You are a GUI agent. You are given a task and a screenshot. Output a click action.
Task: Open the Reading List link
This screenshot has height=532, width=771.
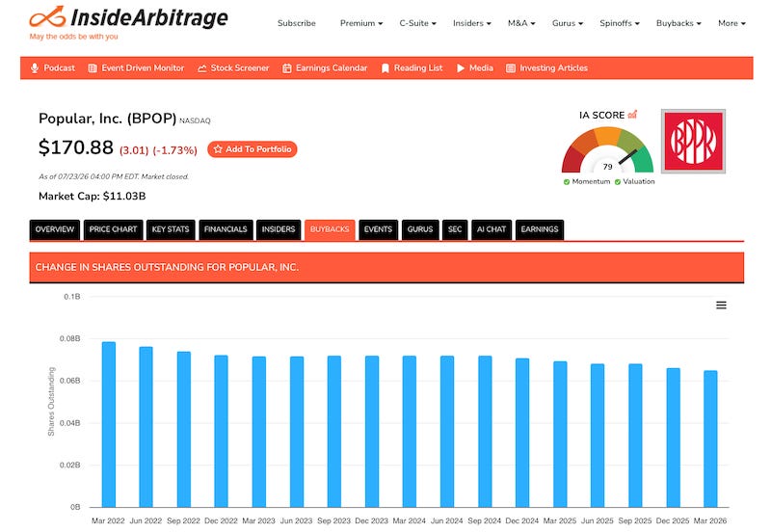(x=418, y=67)
